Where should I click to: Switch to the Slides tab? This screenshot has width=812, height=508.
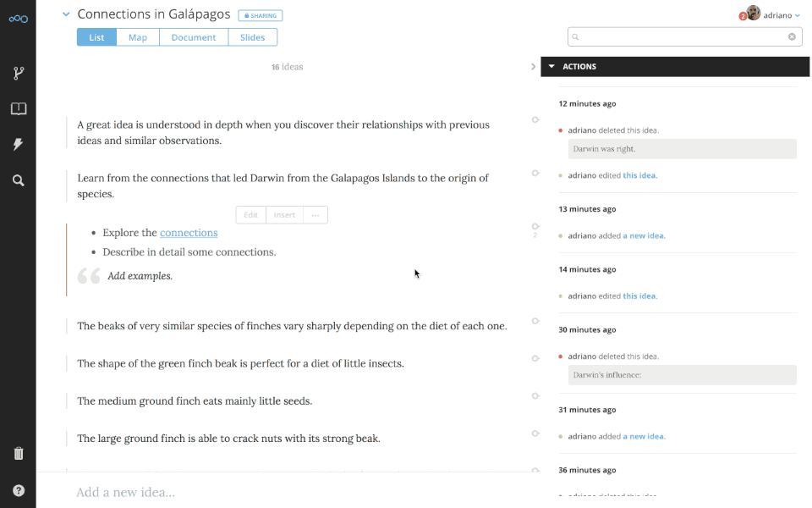pyautogui.click(x=252, y=37)
